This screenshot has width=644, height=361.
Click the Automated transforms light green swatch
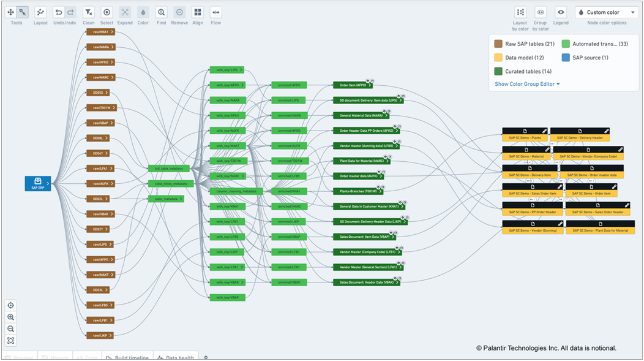coord(566,44)
